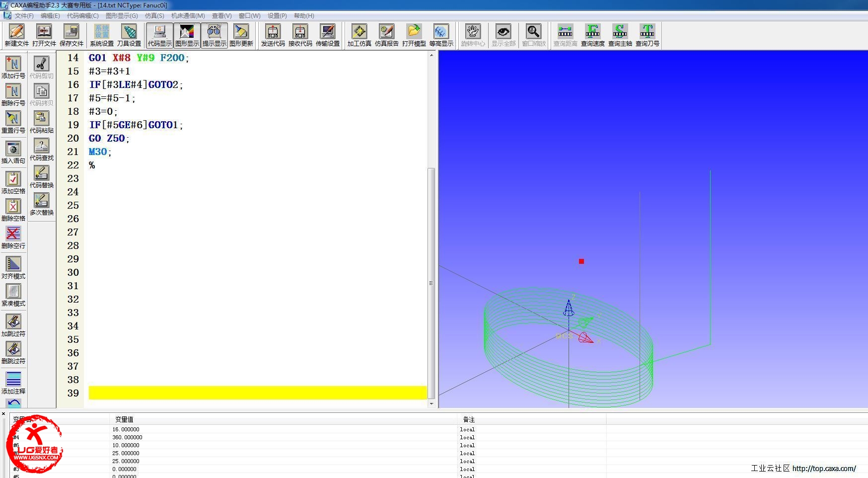Click 打开模型 open model icon
868x478 pixels.
pyautogui.click(x=414, y=35)
